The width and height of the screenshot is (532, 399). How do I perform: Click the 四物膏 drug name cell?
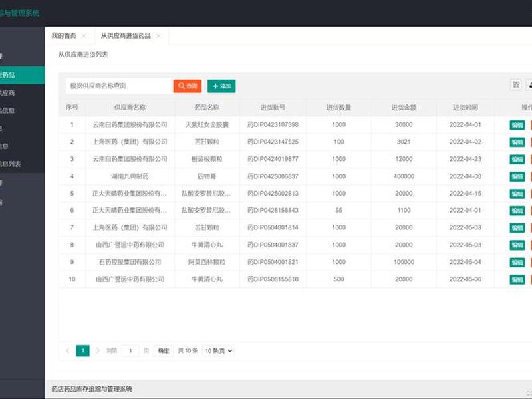pos(207,176)
